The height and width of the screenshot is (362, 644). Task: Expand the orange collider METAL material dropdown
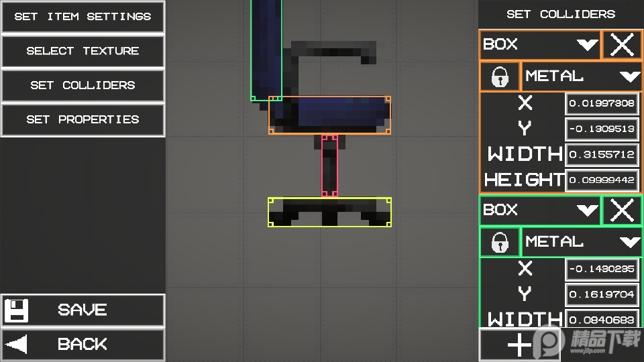(x=582, y=76)
